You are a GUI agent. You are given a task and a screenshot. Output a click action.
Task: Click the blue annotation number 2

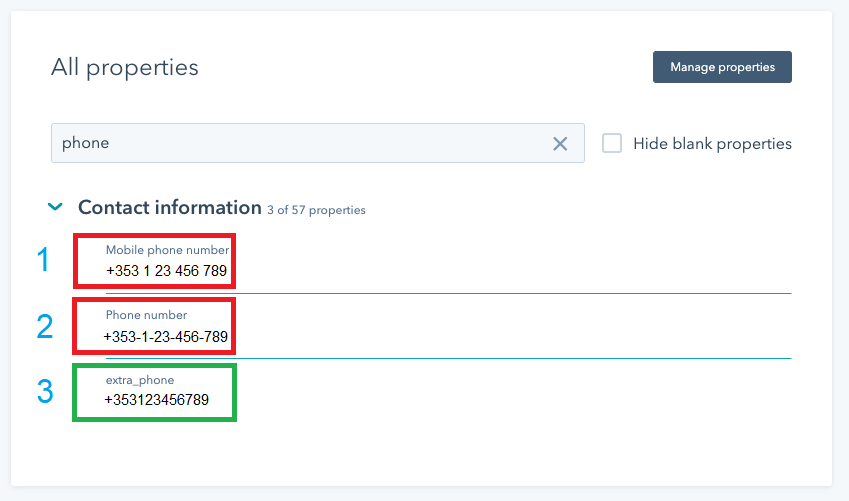point(44,326)
